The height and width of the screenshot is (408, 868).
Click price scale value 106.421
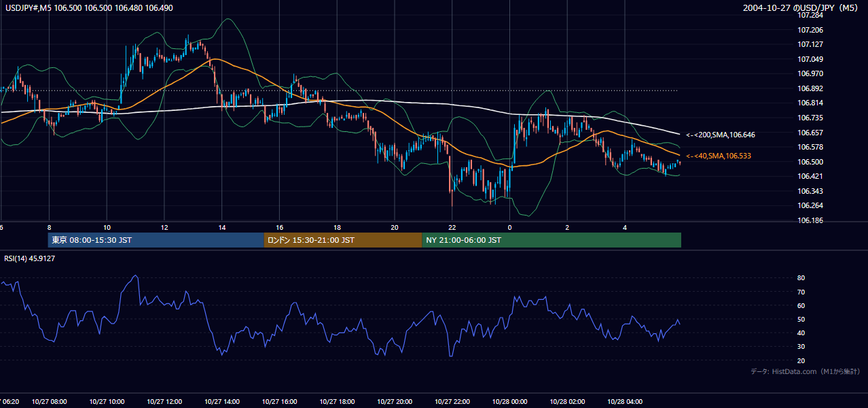coord(810,176)
